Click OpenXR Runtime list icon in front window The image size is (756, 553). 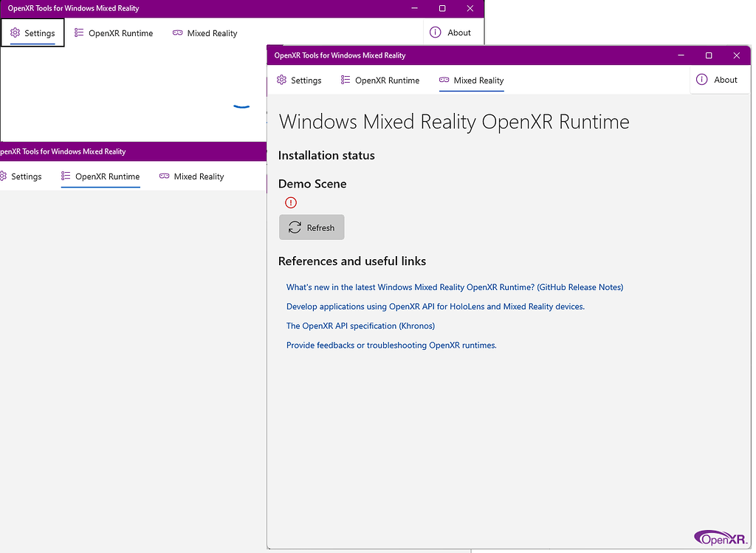[x=346, y=80]
